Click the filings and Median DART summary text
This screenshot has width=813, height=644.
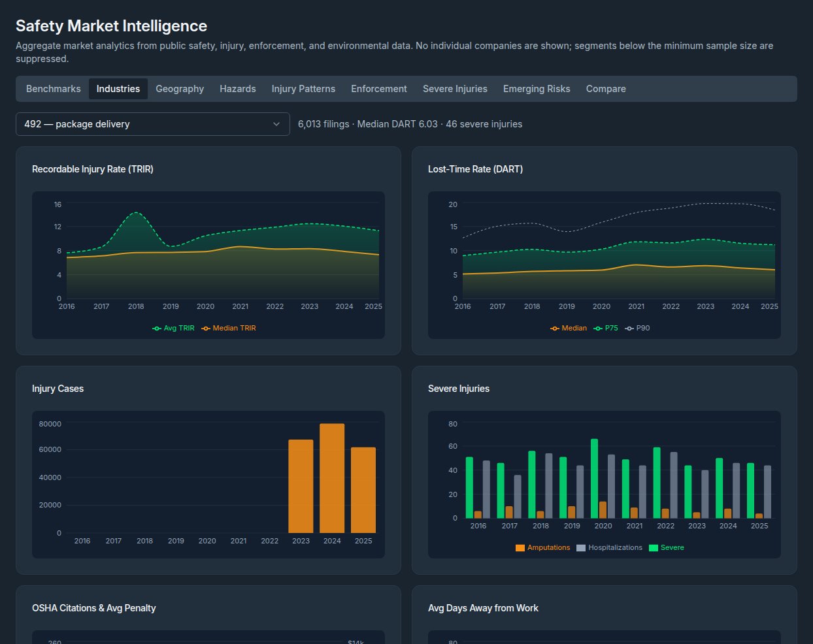click(x=410, y=124)
